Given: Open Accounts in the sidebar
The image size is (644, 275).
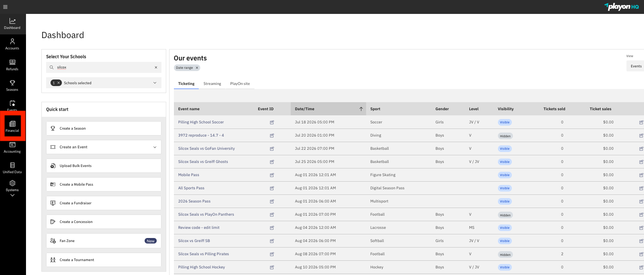Looking at the screenshot, I should [x=12, y=45].
